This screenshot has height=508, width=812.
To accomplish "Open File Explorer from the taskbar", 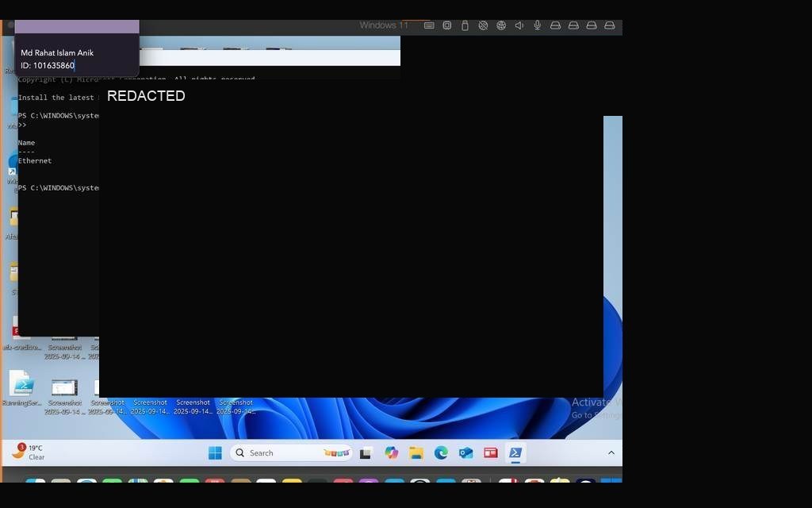I will [416, 453].
